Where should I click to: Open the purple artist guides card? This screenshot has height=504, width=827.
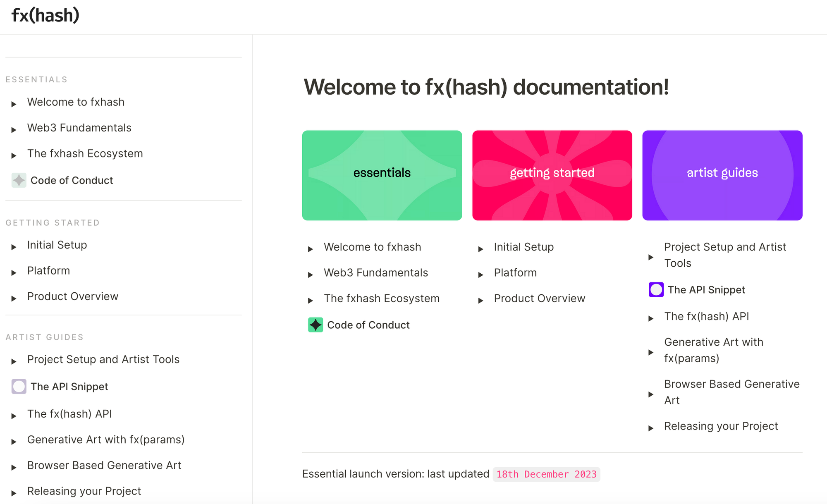click(x=722, y=175)
